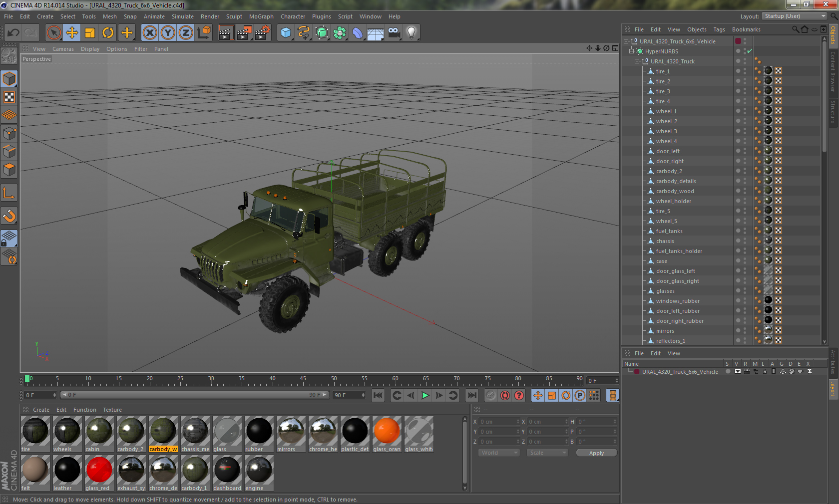This screenshot has width=839, height=504.
Task: Click the coordinate system icon
Action: pos(204,33)
